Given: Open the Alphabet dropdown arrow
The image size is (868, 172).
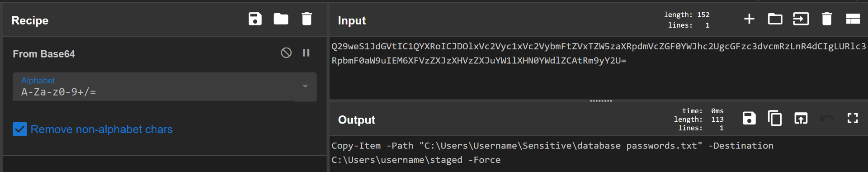Looking at the screenshot, I should click(305, 86).
